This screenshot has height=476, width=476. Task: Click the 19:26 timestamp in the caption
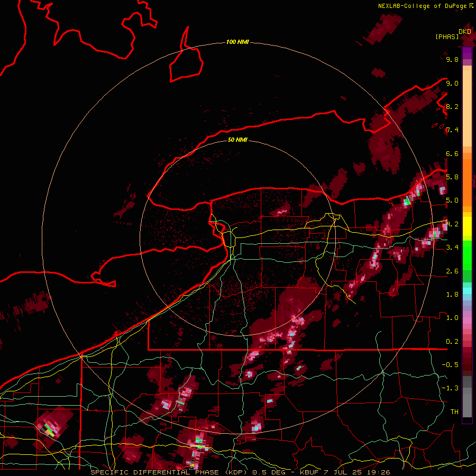379,472
